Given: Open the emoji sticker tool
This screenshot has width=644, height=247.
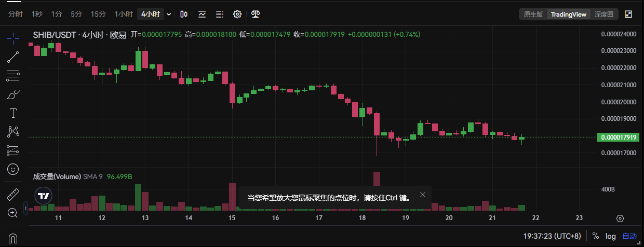Looking at the screenshot, I should click(x=13, y=169).
